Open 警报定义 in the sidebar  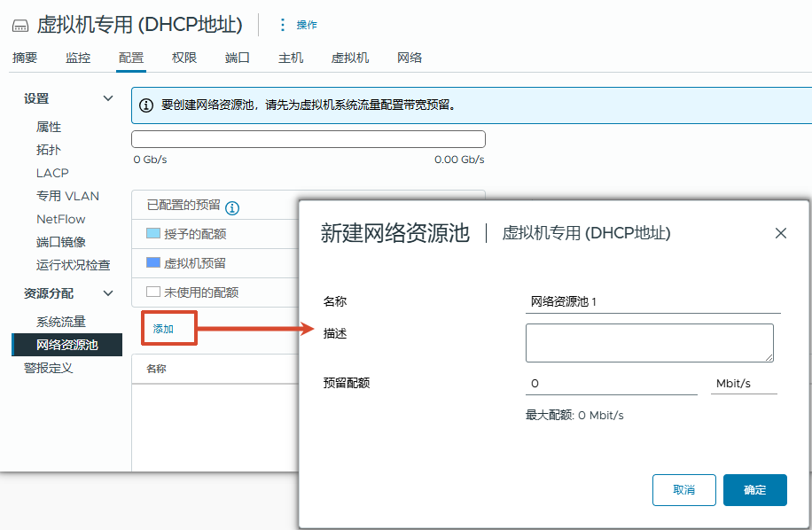point(57,368)
